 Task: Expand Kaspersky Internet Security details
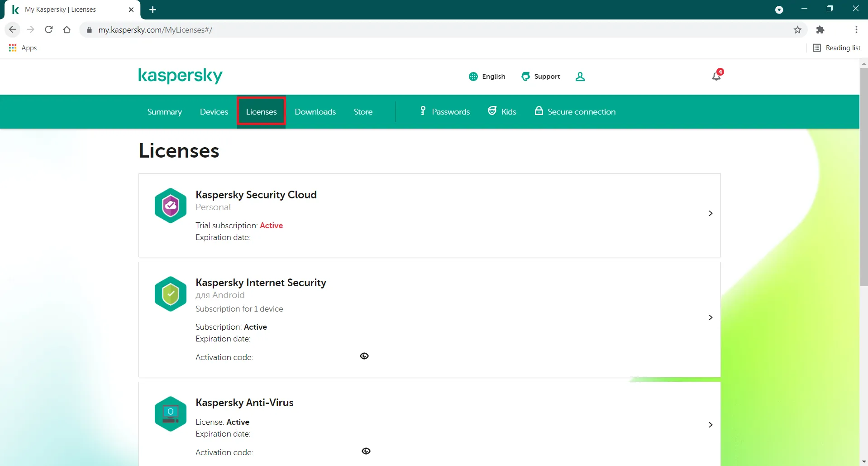click(x=710, y=317)
